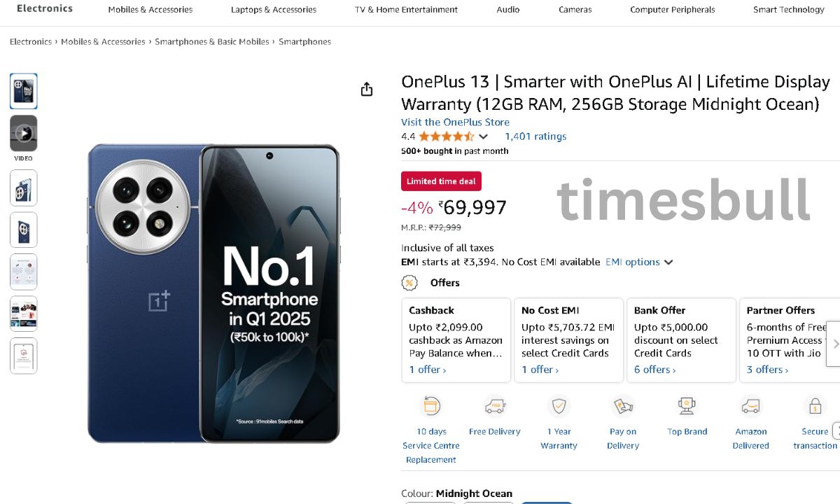The width and height of the screenshot is (840, 504).
Task: Click the Secure transaction lock icon
Action: coord(815,406)
